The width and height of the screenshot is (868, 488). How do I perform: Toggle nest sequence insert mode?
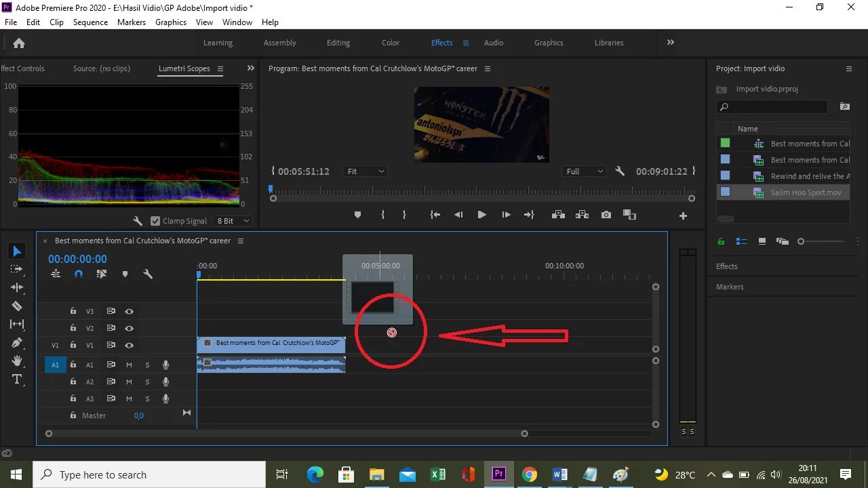[56, 274]
